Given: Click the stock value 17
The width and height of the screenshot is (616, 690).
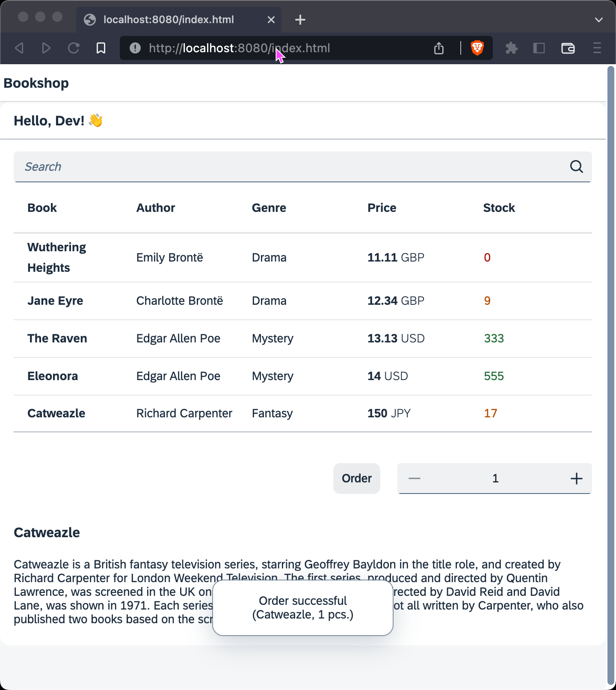Looking at the screenshot, I should click(x=491, y=413).
